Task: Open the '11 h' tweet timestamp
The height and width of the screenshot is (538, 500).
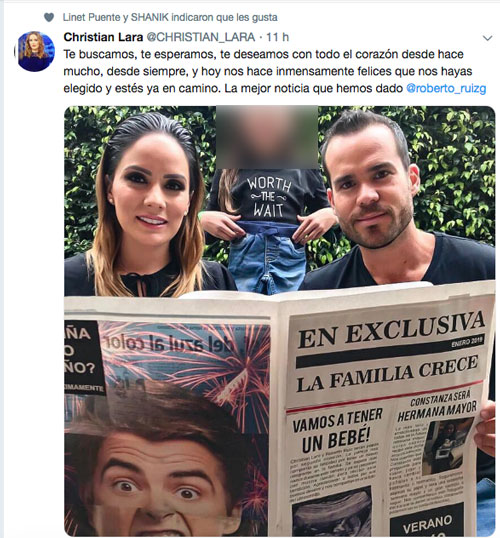Action: coord(277,37)
